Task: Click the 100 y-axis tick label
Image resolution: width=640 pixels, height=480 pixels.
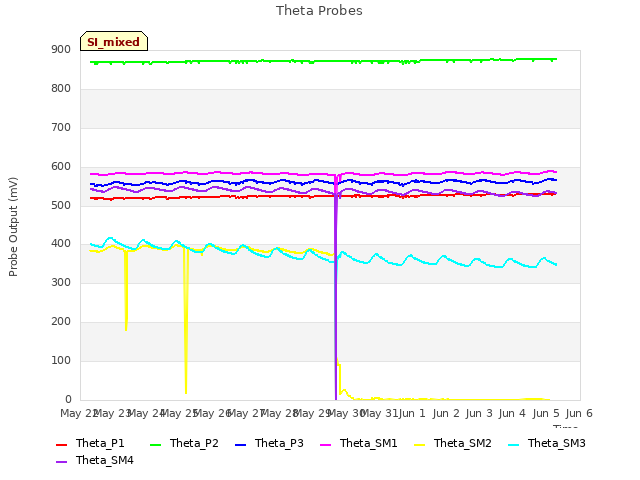Action: (x=61, y=360)
